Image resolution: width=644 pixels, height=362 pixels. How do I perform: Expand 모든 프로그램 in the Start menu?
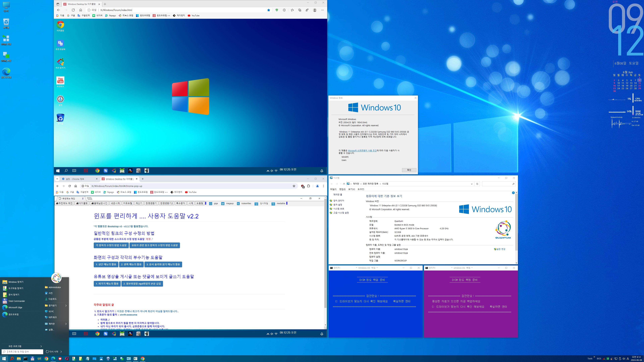click(22, 346)
